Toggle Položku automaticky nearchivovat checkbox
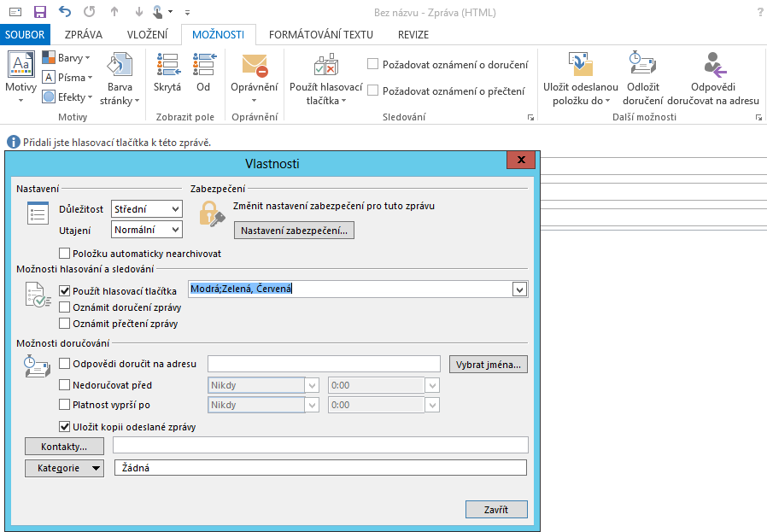 pyautogui.click(x=64, y=254)
